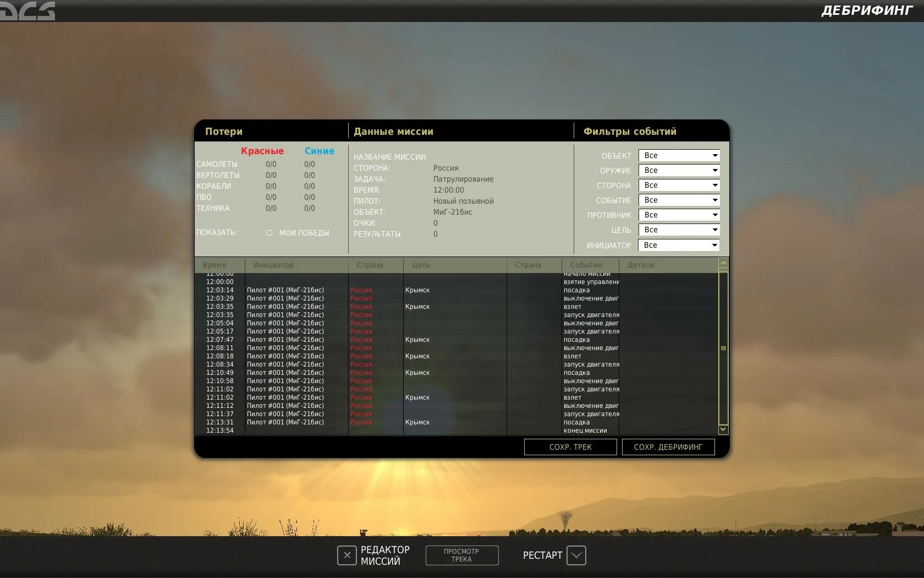The image size is (924, 578).
Task: Click the МиГ-21бис object value
Action: (x=453, y=212)
